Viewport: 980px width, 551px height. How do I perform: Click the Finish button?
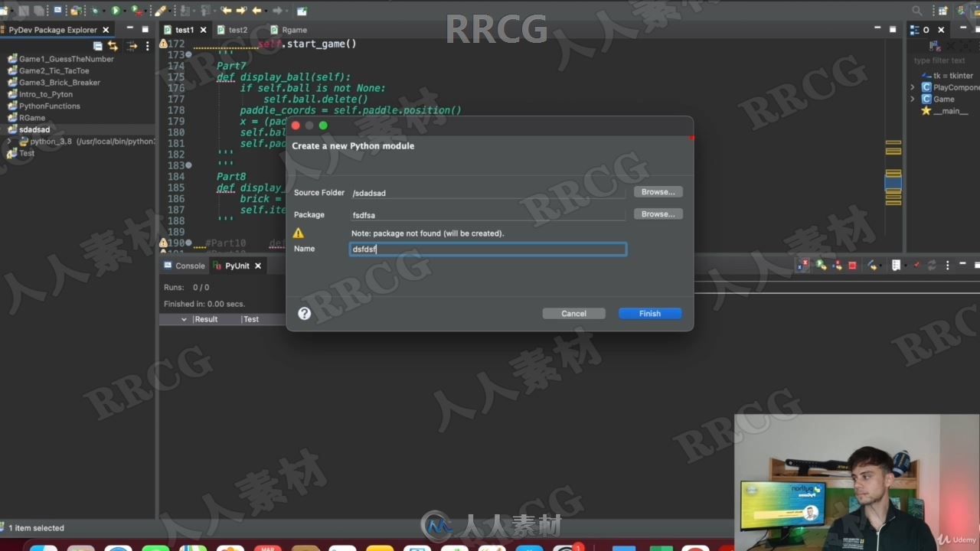[650, 314]
